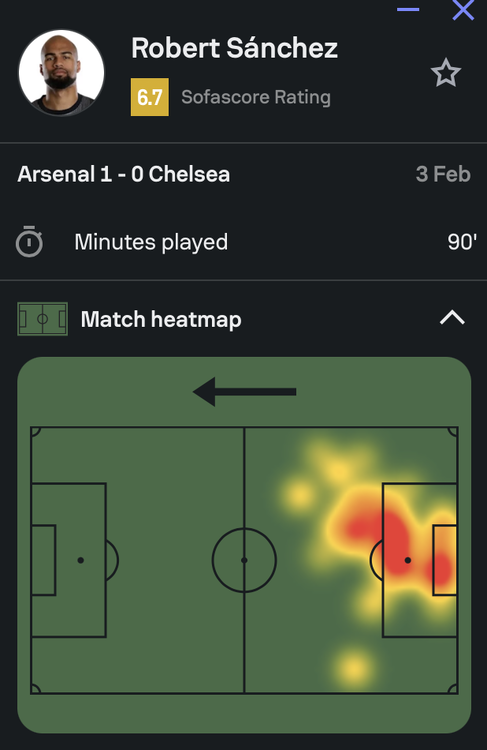Click the attack direction arrow on heatmap
This screenshot has width=487, height=750.
click(244, 392)
